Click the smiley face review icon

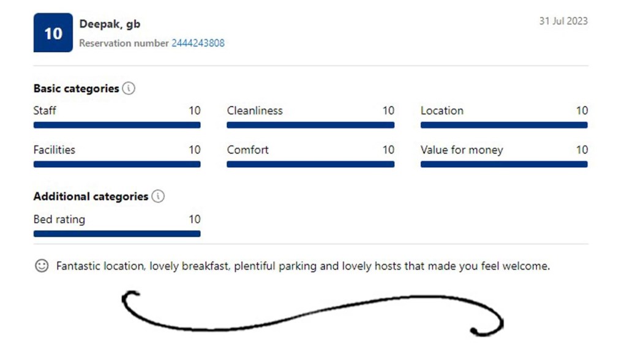pos(42,266)
